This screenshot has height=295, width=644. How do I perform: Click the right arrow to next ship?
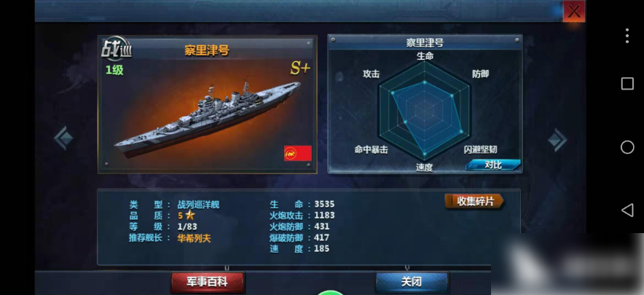(557, 140)
